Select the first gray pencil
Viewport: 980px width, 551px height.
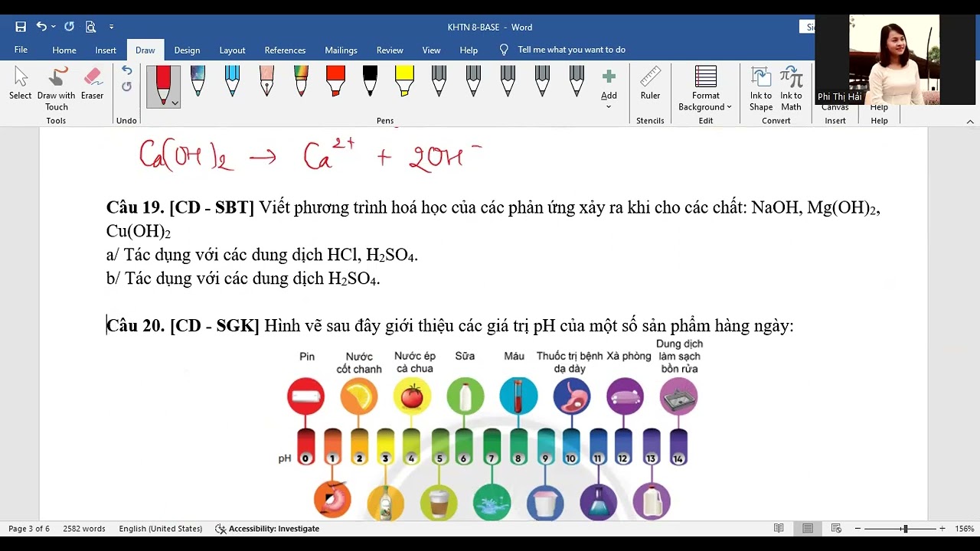[x=439, y=81]
